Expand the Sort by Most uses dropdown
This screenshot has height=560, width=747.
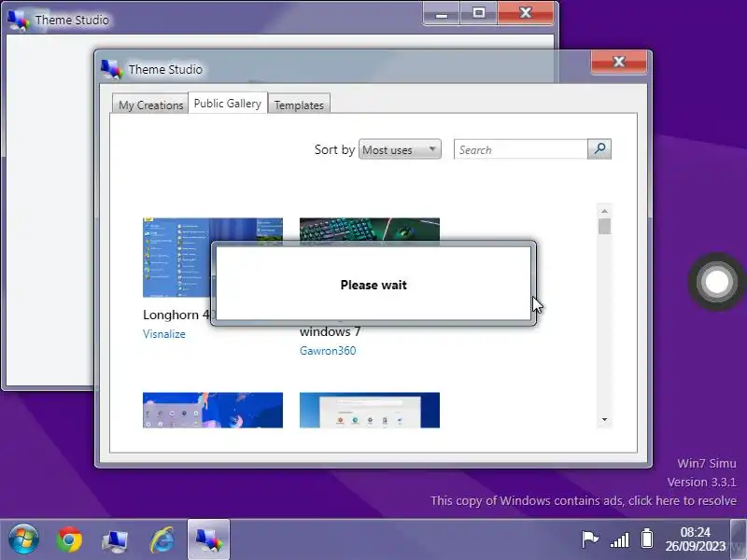pos(400,149)
